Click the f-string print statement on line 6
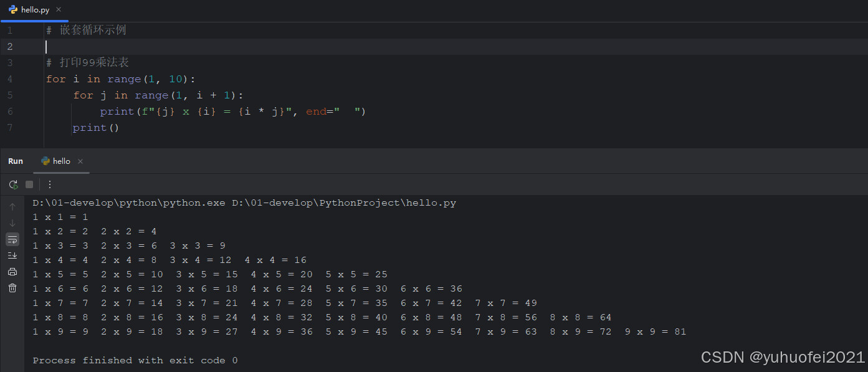Viewport: 868px width, 372px height. pos(233,112)
